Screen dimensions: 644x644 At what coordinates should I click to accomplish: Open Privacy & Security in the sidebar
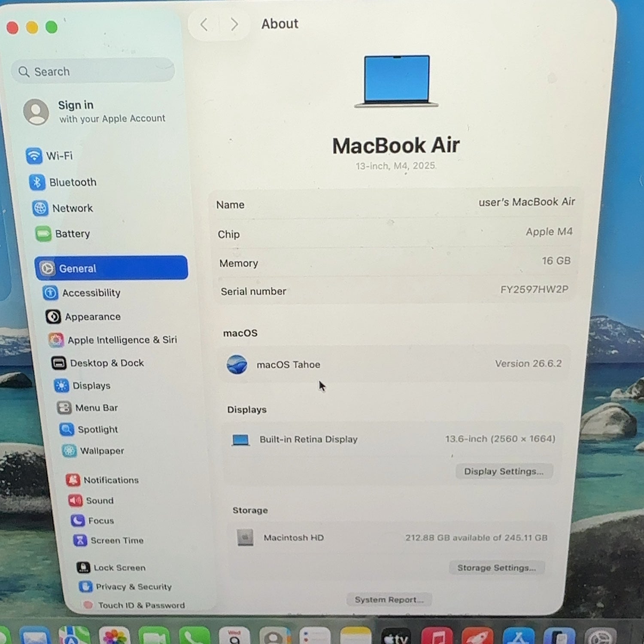click(125, 586)
